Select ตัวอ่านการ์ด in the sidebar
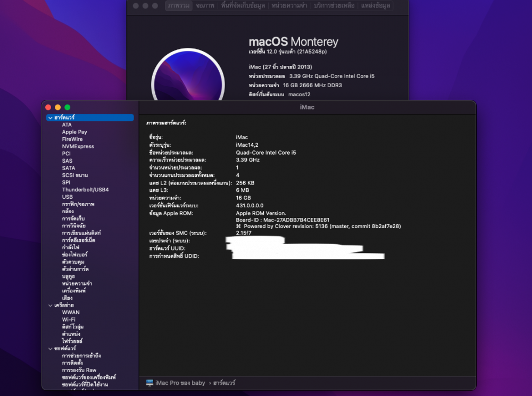 pos(76,269)
